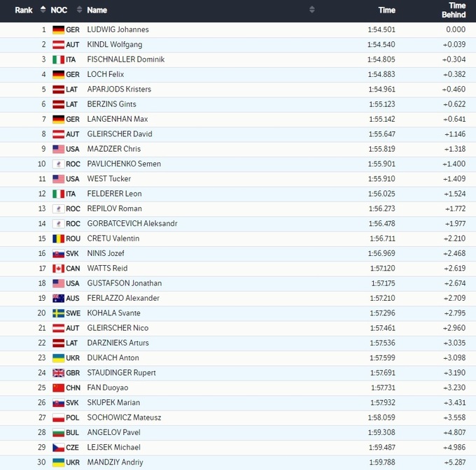Click the Time column header
The image size is (476, 470).
pos(386,10)
